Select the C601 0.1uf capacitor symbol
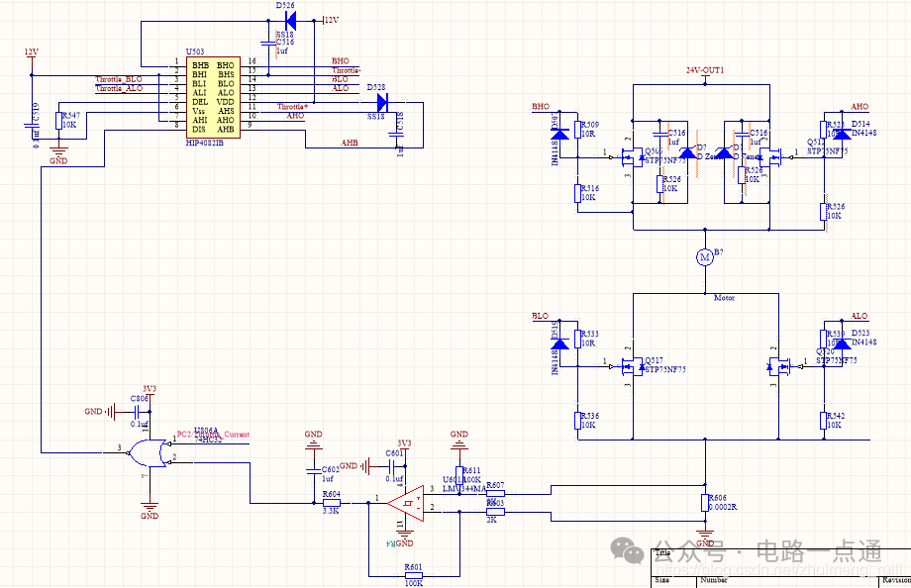The image size is (911, 588). [393, 466]
